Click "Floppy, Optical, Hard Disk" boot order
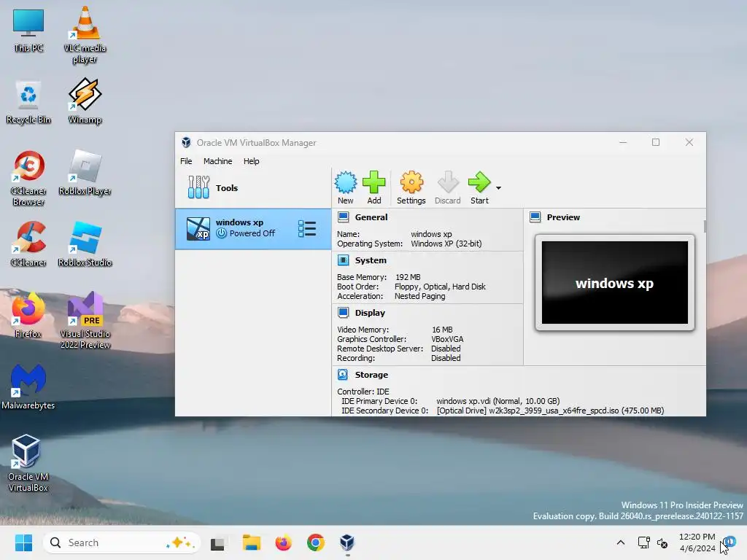This screenshot has height=560, width=747. click(440, 287)
